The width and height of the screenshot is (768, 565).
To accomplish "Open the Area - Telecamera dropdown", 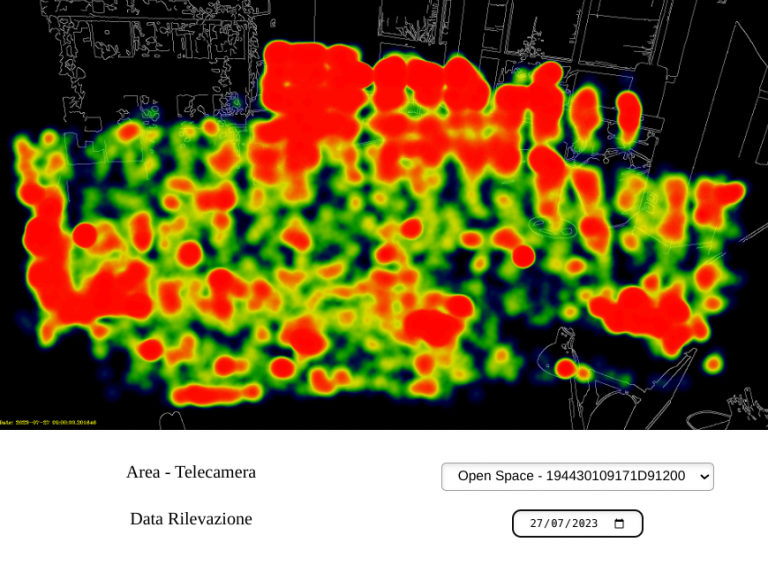I will (x=577, y=477).
